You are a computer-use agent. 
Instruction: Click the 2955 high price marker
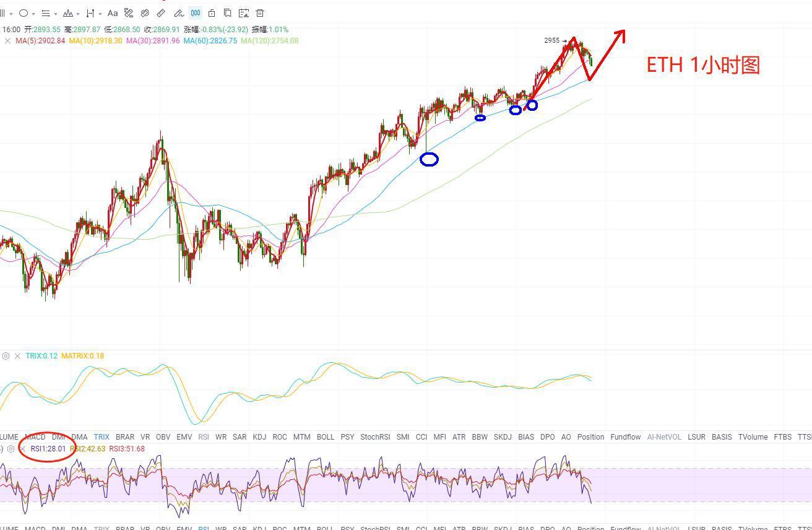pyautogui.click(x=551, y=41)
